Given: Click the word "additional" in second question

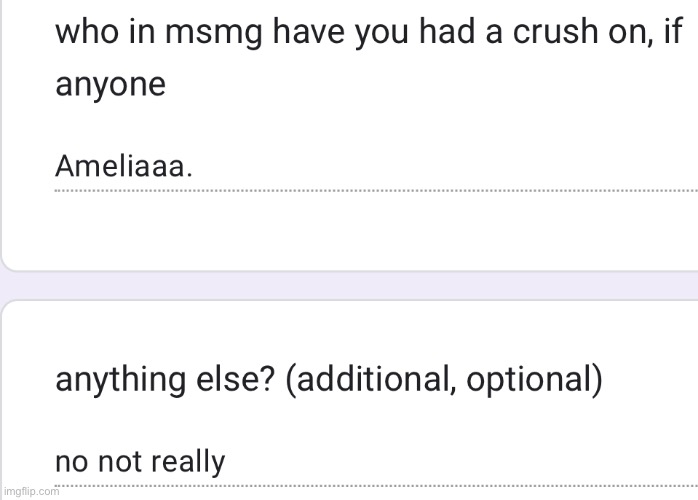Looking at the screenshot, I should tap(369, 381).
